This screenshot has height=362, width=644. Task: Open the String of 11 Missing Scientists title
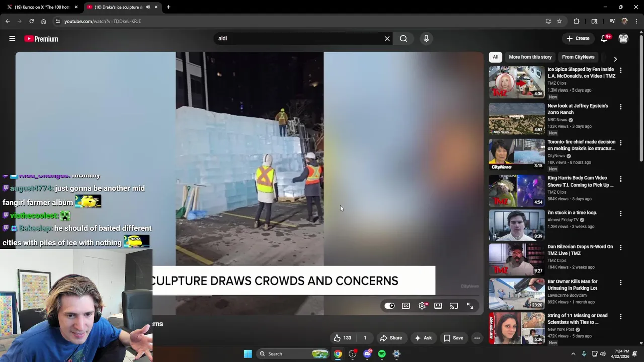(578, 319)
